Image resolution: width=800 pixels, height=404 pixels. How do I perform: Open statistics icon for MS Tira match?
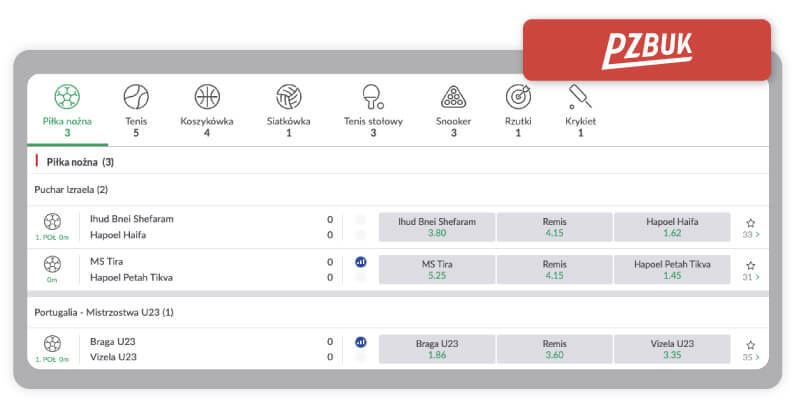360,262
